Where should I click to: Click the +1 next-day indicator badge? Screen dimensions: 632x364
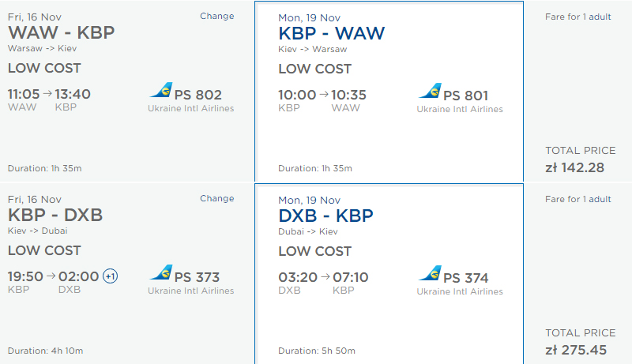(111, 276)
